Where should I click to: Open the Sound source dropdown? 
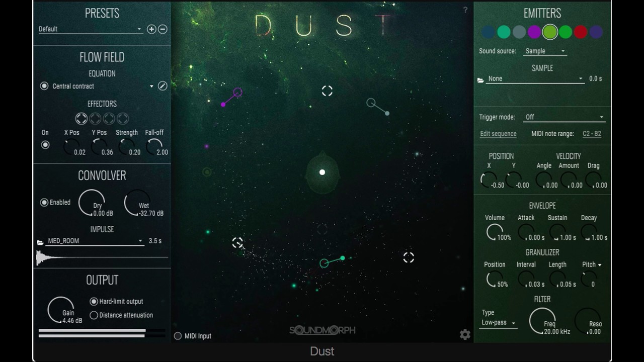click(545, 51)
